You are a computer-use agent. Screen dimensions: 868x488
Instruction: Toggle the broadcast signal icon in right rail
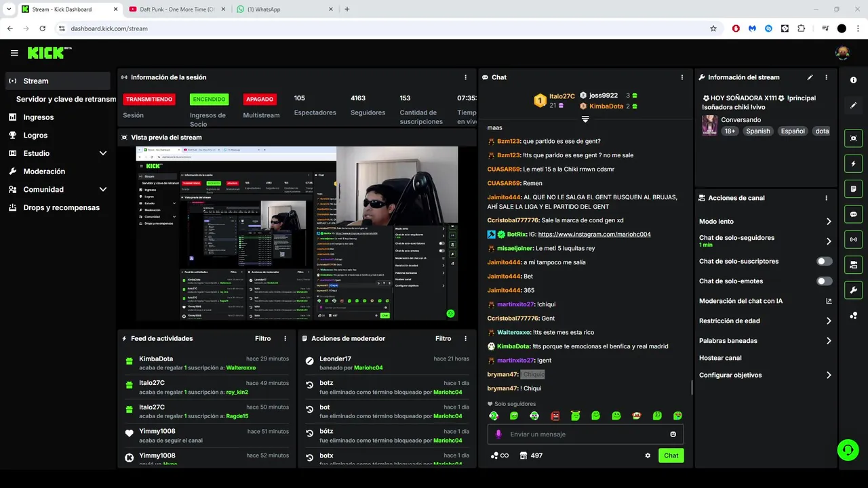(x=853, y=239)
